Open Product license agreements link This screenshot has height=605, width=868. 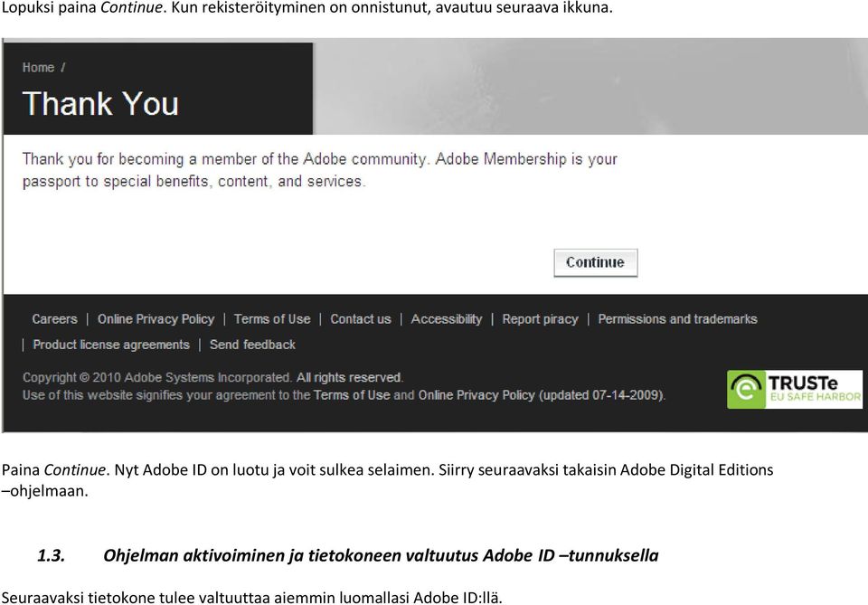pos(111,345)
